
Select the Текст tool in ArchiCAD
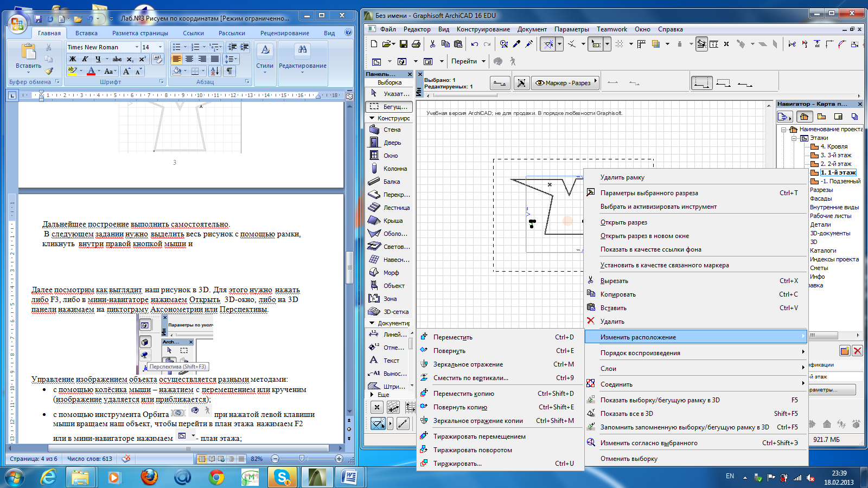[x=387, y=361]
